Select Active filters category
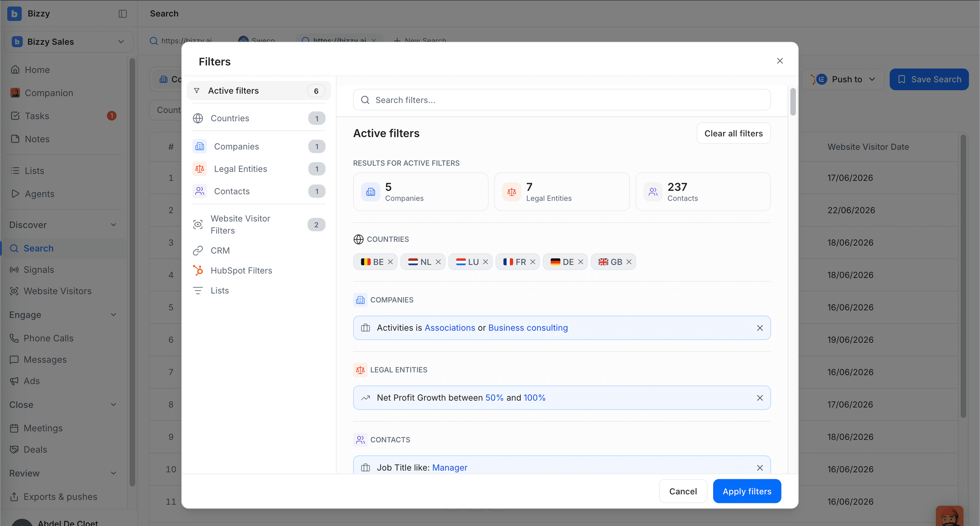 [259, 91]
